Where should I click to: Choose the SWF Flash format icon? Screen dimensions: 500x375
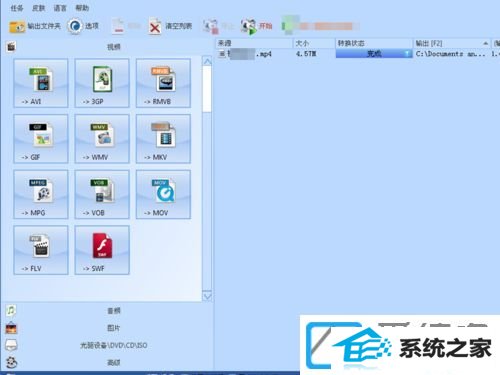coord(102,250)
